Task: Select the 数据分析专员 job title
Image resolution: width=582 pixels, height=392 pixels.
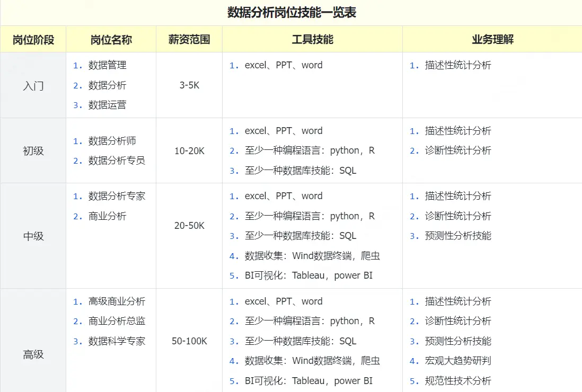Action: 117,161
